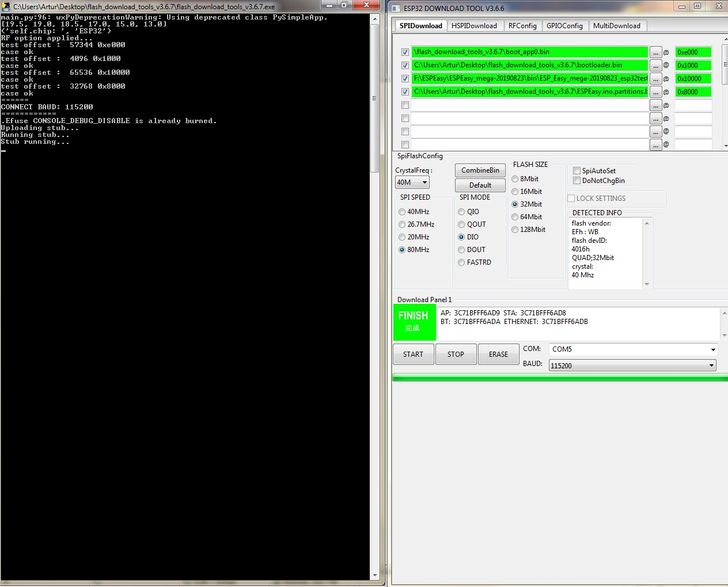Click the 0x8000 address field
Viewport: 728px width, 587px height.
pyautogui.click(x=693, y=92)
